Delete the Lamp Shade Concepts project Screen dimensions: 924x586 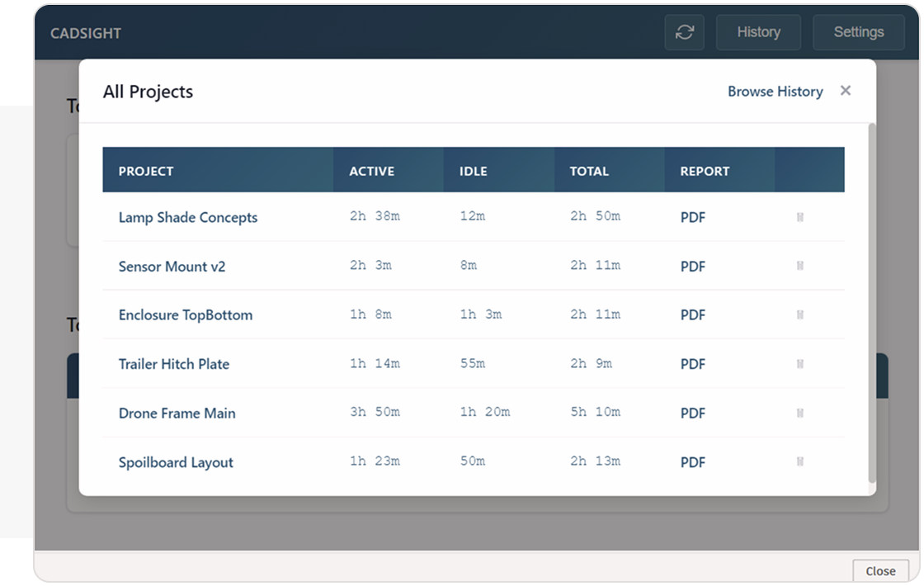click(x=800, y=218)
